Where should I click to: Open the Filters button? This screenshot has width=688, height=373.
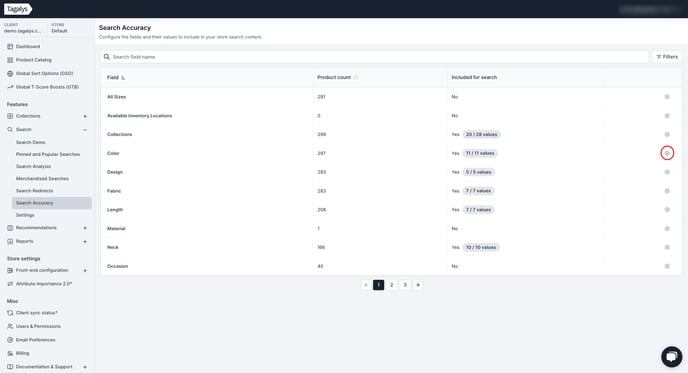click(x=667, y=57)
